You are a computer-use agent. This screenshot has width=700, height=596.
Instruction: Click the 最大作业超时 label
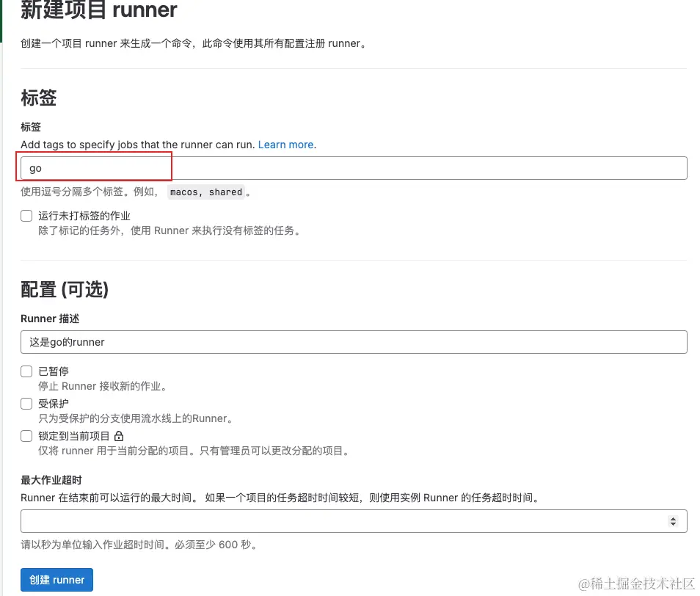[x=49, y=480]
